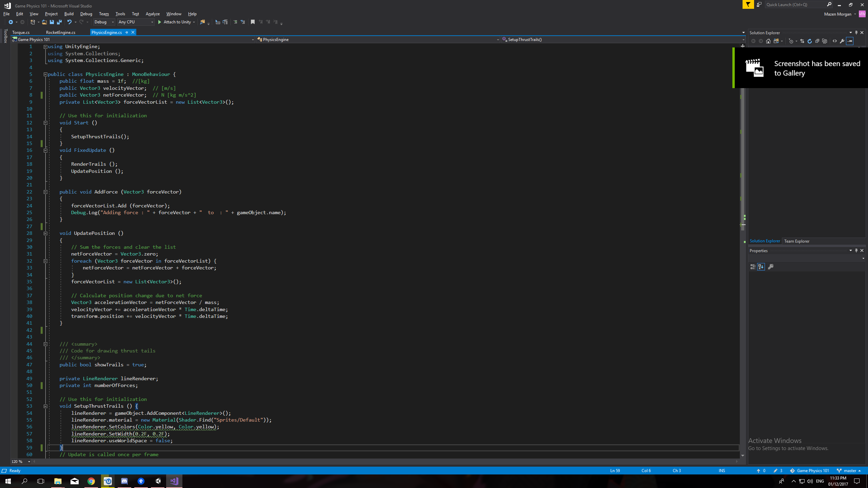Click the Save All toolbar icon
Viewport: 868px width, 488px height.
pyautogui.click(x=59, y=22)
